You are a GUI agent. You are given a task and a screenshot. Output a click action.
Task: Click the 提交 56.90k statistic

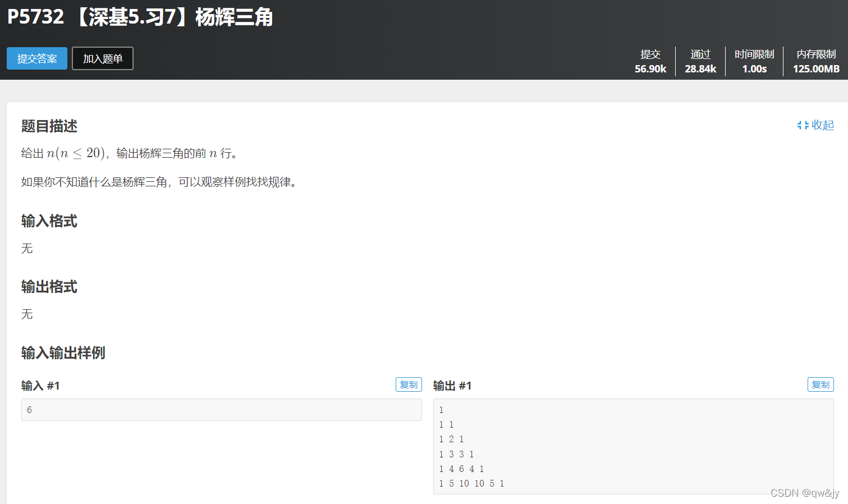tap(650, 61)
